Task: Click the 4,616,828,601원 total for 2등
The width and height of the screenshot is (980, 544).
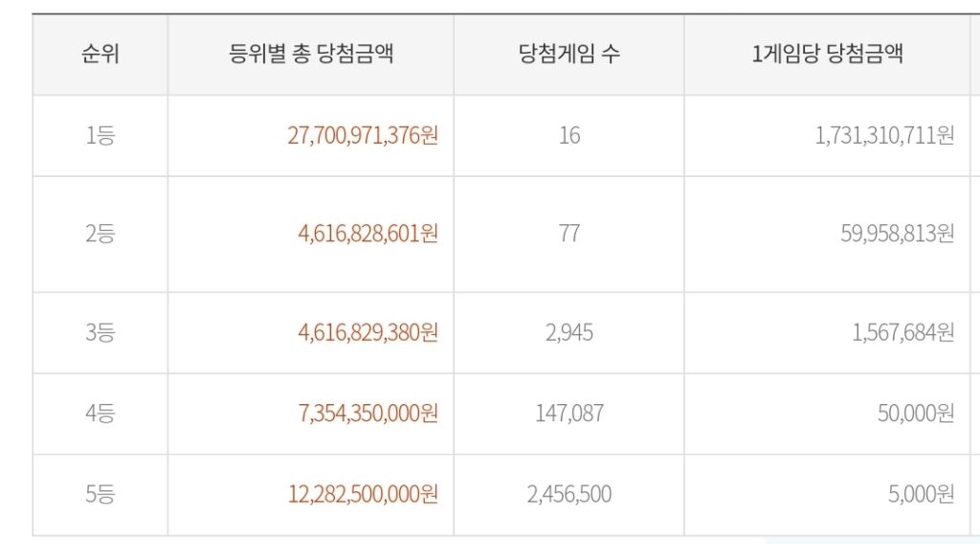Action: (x=368, y=234)
